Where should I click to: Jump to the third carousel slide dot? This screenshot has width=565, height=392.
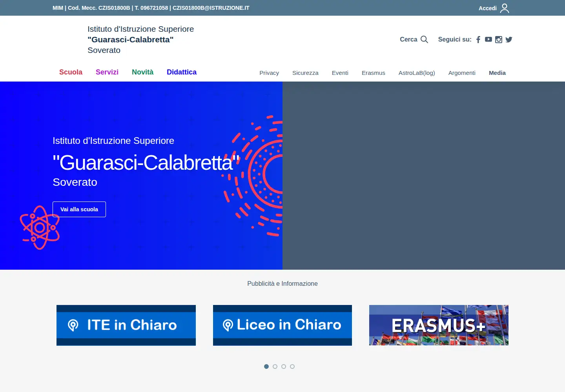(284, 367)
